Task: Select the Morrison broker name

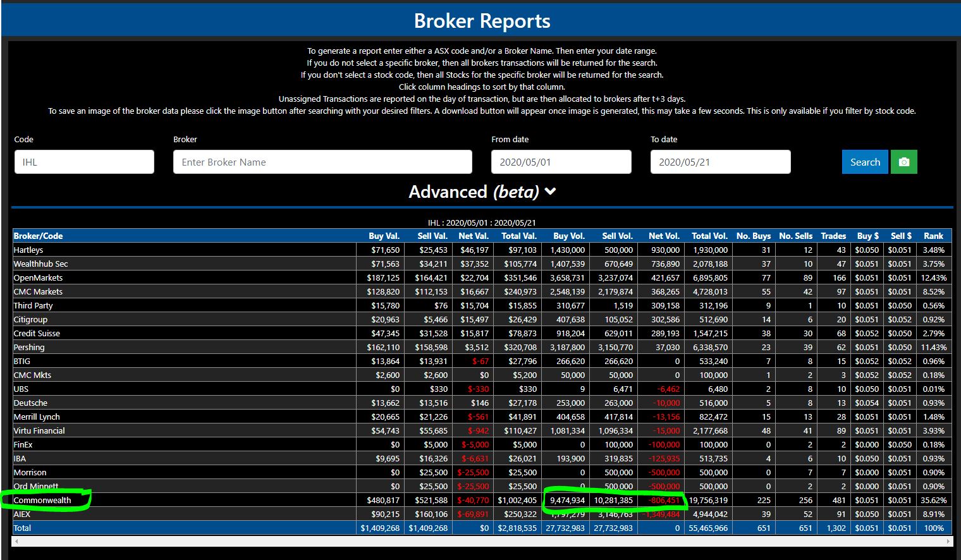Action: pos(30,472)
